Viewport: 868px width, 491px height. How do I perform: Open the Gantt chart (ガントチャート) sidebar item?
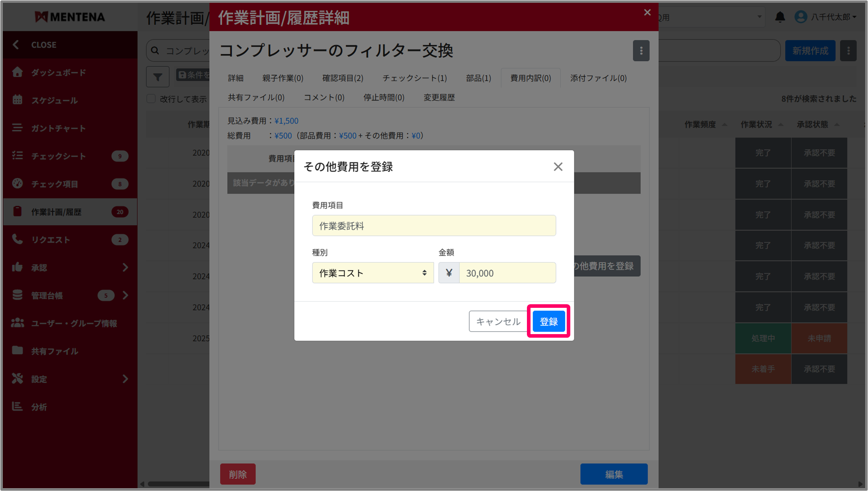click(x=58, y=128)
